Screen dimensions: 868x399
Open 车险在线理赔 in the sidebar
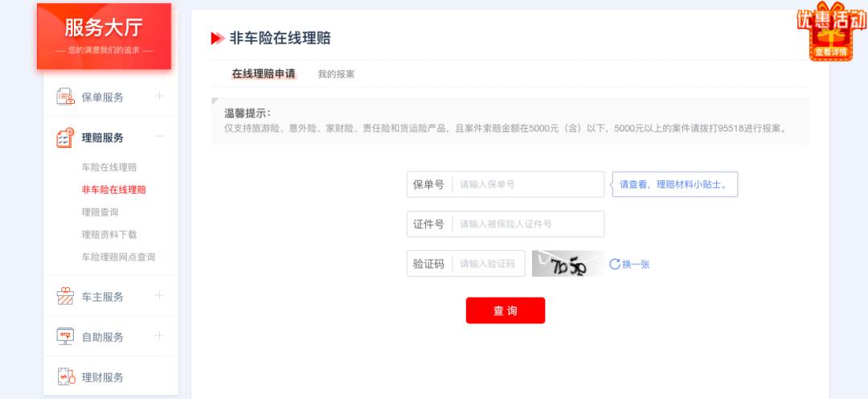point(109,167)
